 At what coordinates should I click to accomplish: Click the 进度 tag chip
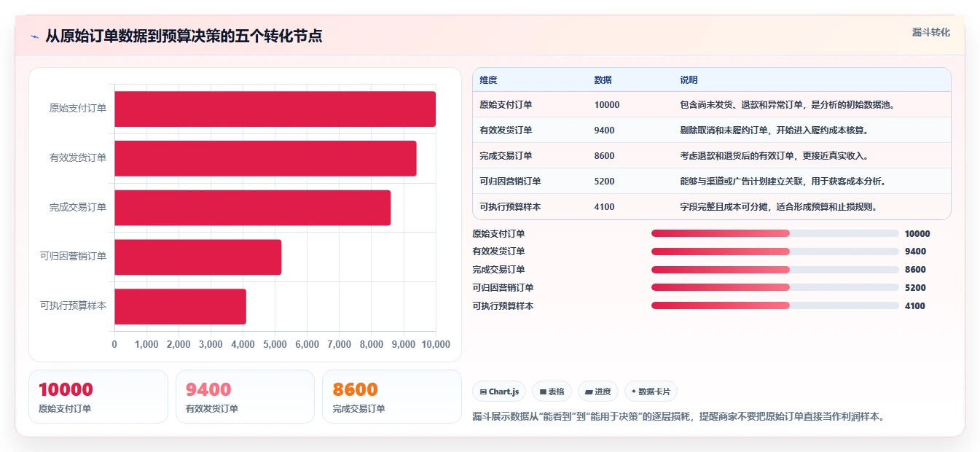point(597,391)
